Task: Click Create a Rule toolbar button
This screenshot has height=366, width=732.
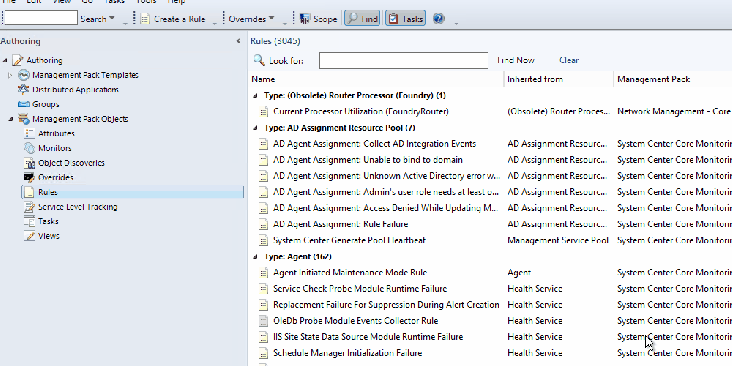Action: point(173,19)
